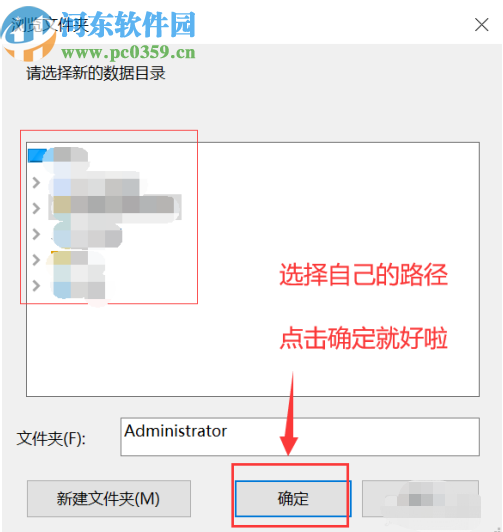Image resolution: width=503 pixels, height=532 pixels.
Task: Expand the fourth chevron from top in tree
Action: click(x=36, y=260)
